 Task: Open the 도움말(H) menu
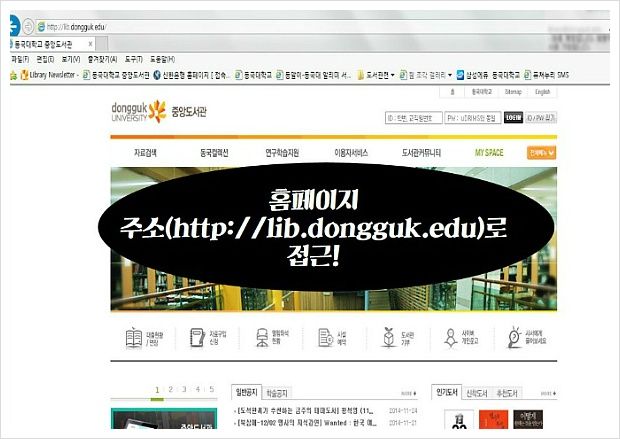162,59
